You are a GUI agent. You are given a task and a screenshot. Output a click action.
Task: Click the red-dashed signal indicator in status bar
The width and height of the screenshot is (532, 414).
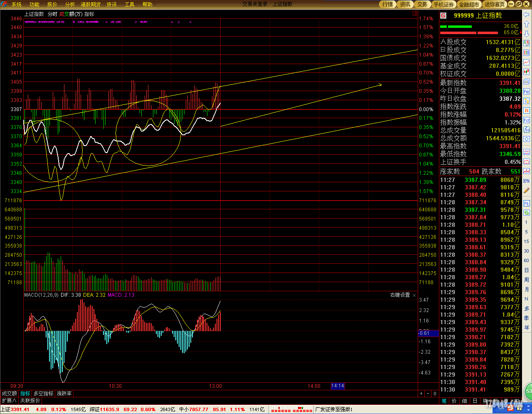(291, 409)
